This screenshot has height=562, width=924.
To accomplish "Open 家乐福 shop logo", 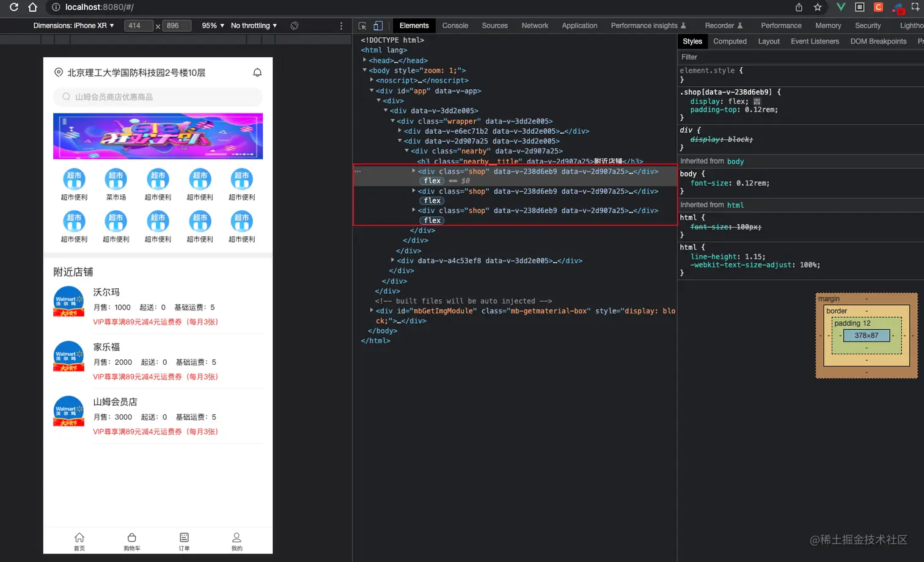I will click(68, 356).
